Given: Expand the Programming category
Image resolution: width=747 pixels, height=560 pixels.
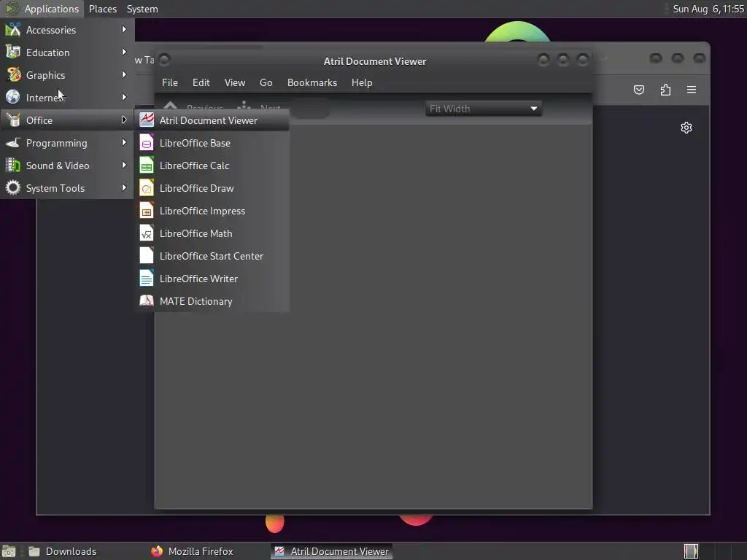Looking at the screenshot, I should 66,143.
